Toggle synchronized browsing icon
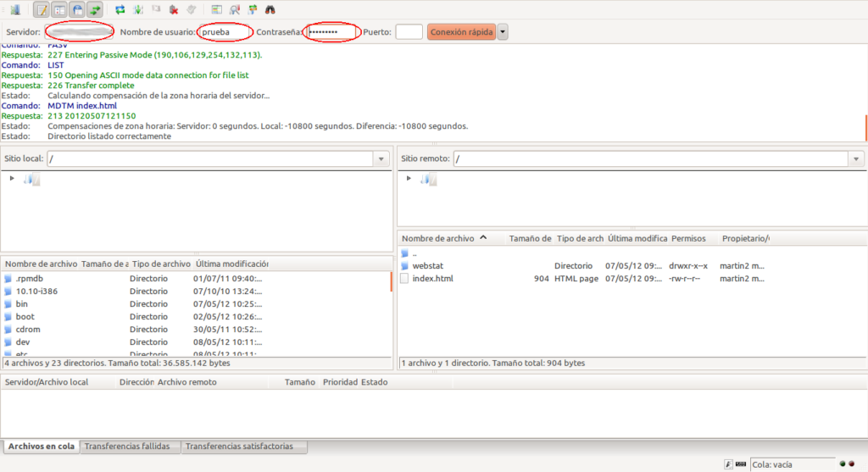The height and width of the screenshot is (472, 868). point(253,9)
